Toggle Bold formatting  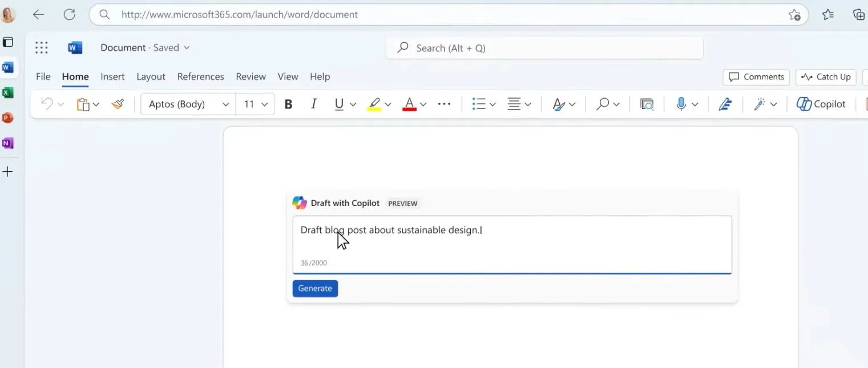click(288, 104)
